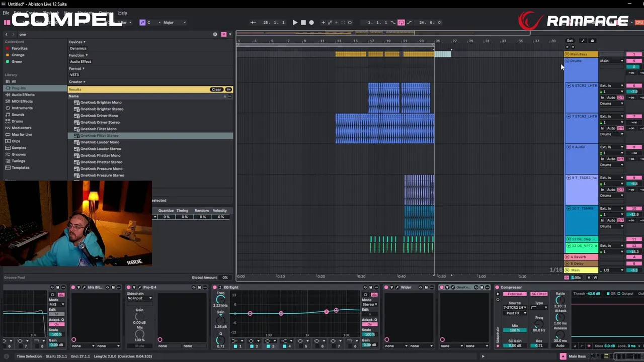The height and width of the screenshot is (362, 644).
Task: Toggle monitor Off on track 6 STCR2_LHTR
Action: coord(620,98)
